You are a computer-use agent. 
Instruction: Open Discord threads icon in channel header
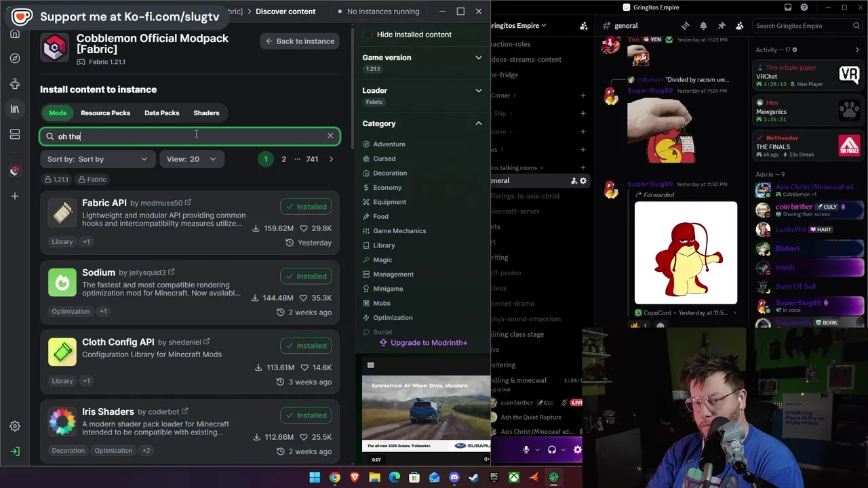(x=685, y=26)
